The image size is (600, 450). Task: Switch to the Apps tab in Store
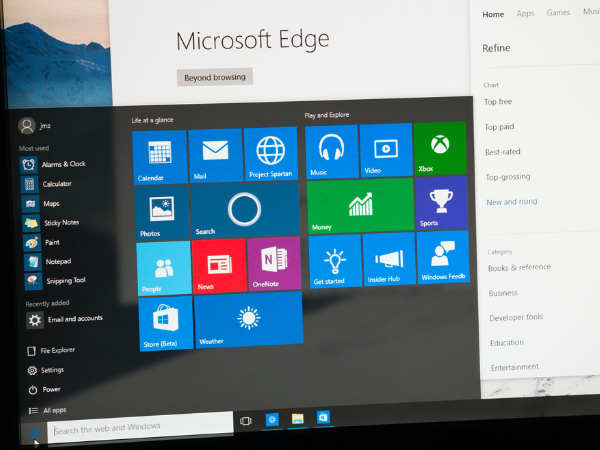pyautogui.click(x=525, y=14)
